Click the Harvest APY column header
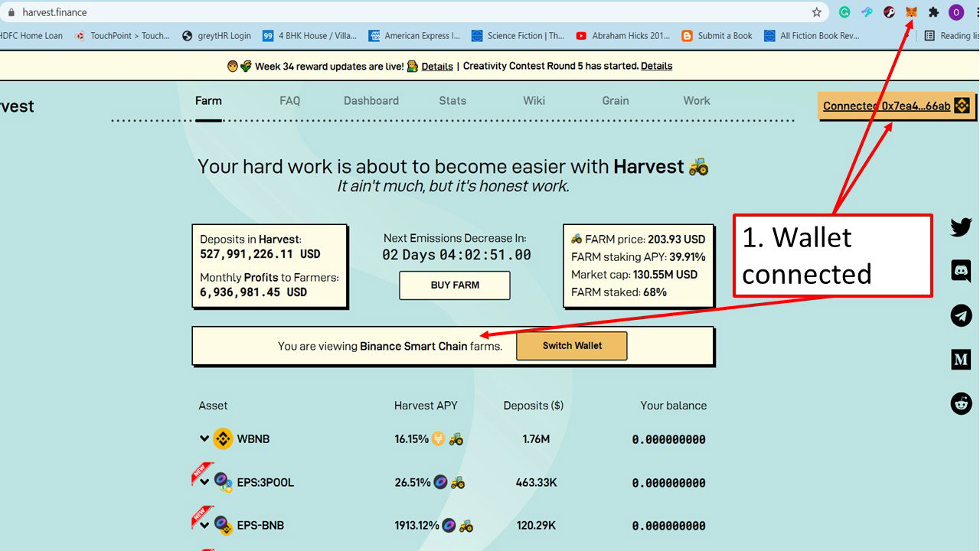This screenshot has width=980, height=551. (426, 406)
